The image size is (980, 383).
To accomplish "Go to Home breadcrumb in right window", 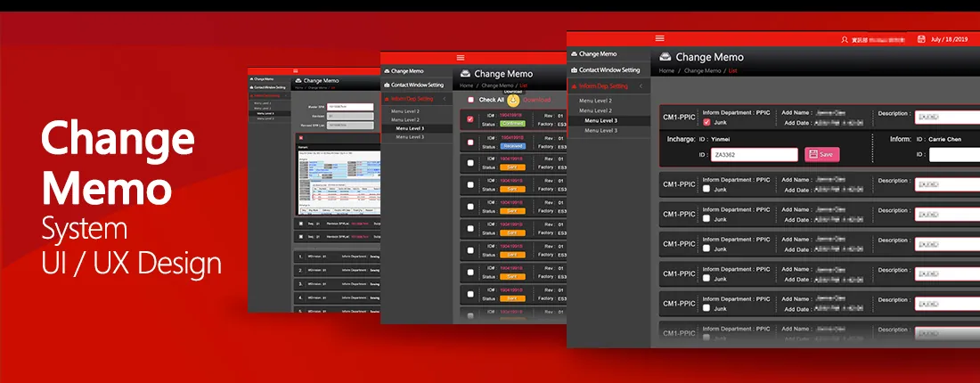I will coord(666,71).
